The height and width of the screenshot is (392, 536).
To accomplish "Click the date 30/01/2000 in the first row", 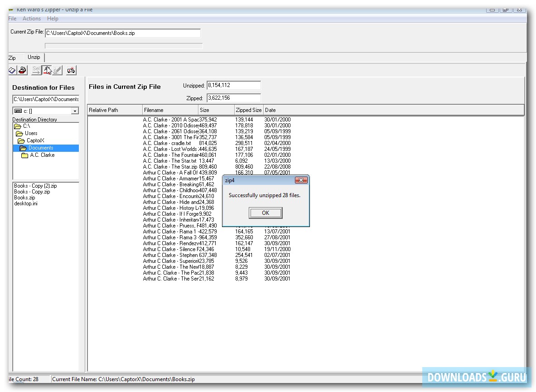I will click(277, 120).
